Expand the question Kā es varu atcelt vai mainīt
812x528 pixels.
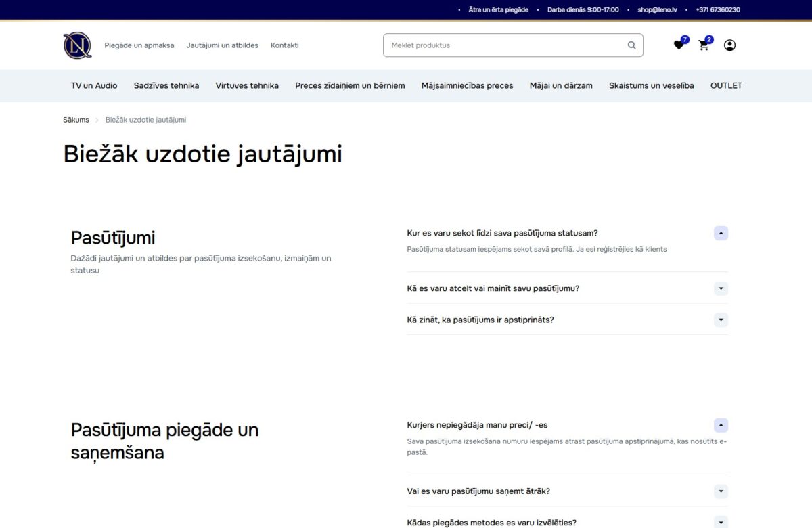(x=720, y=288)
